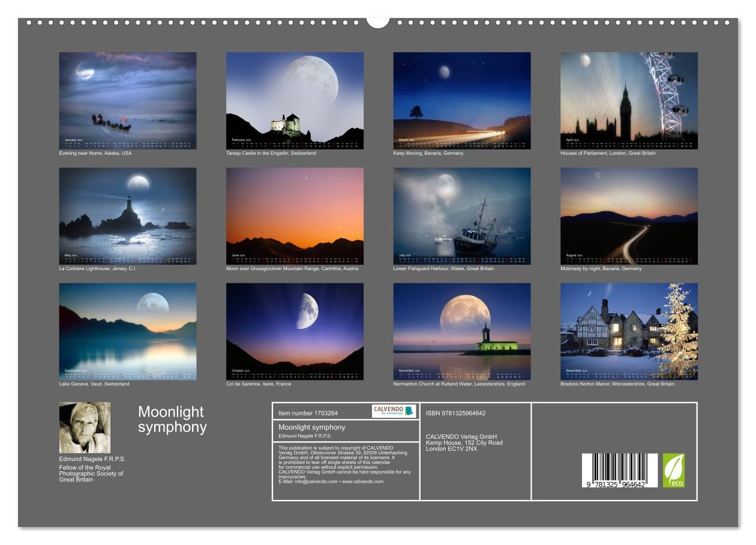Click the photographer portrait photo
The width and height of the screenshot is (756, 545).
(85, 427)
